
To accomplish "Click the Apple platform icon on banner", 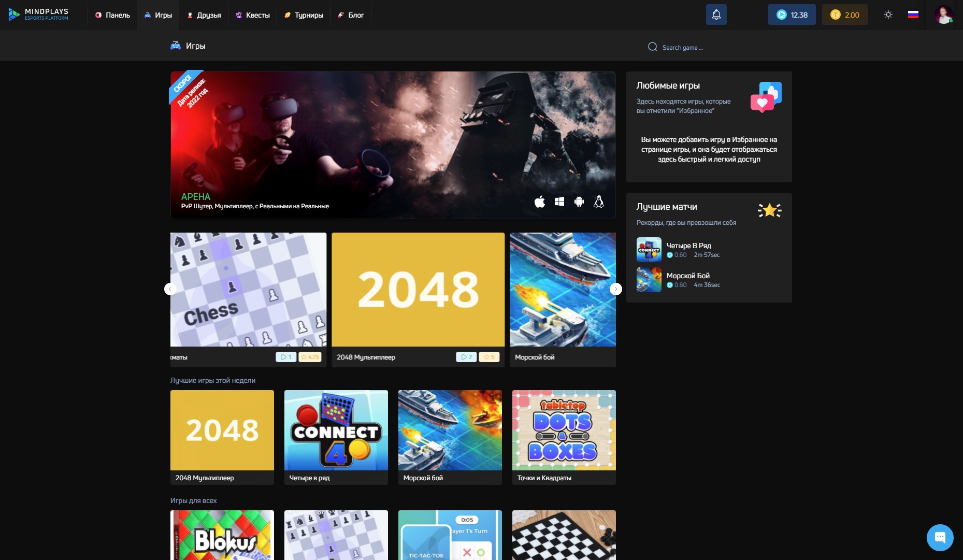I will click(540, 202).
